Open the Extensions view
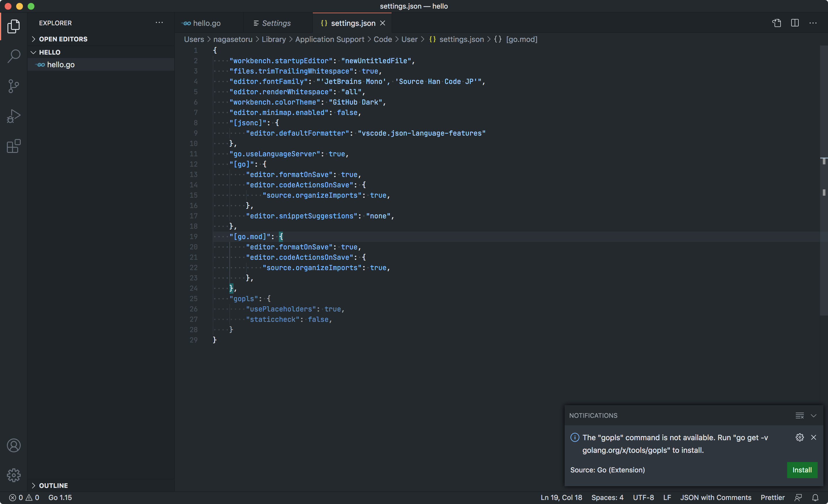This screenshot has height=504, width=828. point(14,146)
